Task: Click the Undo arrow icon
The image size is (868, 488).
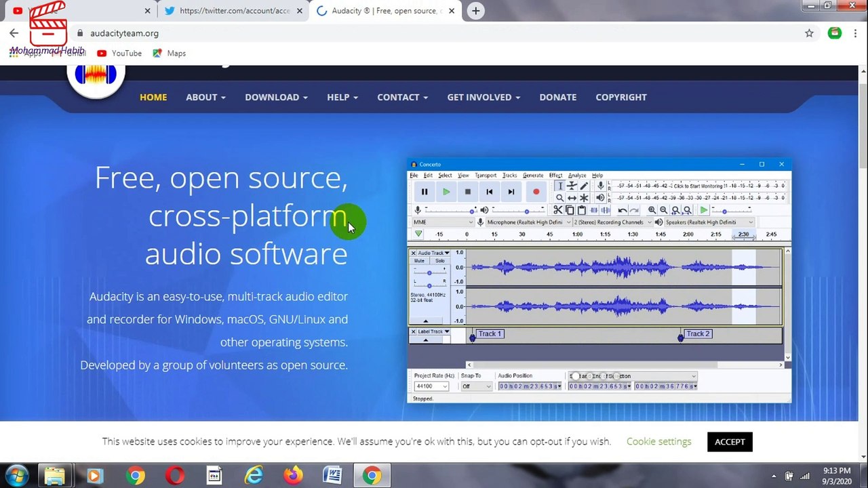Action: (623, 210)
